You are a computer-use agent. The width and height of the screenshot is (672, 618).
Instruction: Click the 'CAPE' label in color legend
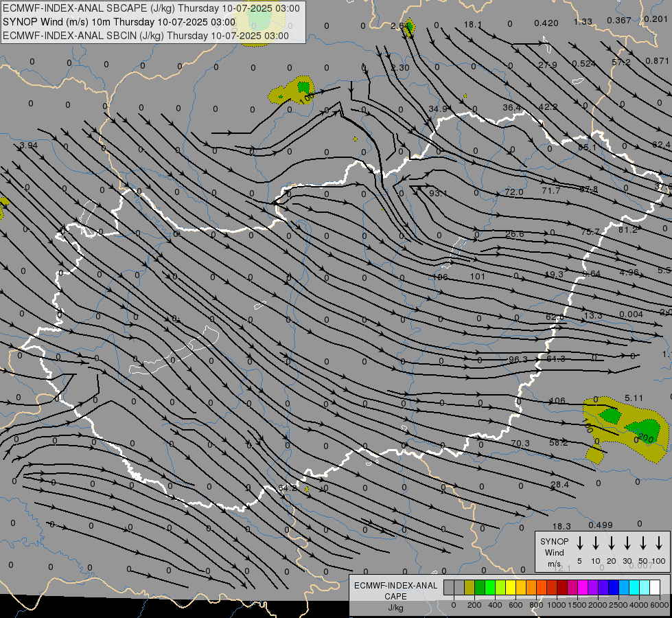pos(395,597)
